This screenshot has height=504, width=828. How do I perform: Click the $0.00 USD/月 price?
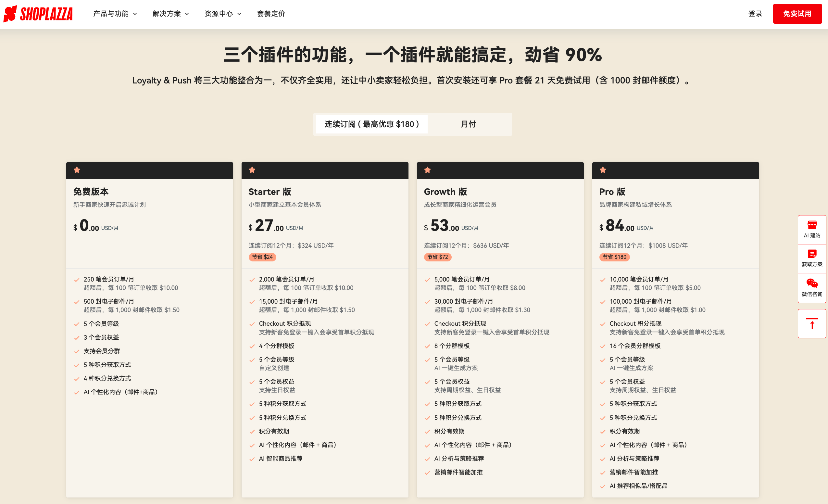(96, 225)
